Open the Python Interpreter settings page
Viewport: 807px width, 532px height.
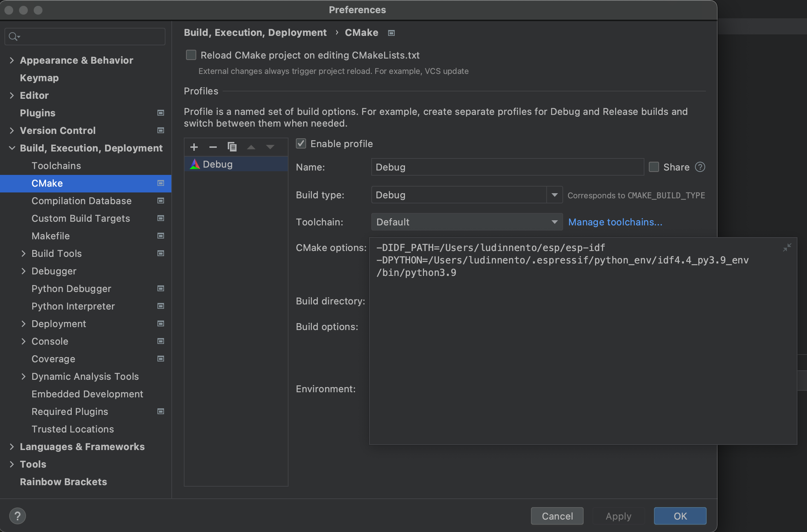(x=73, y=306)
